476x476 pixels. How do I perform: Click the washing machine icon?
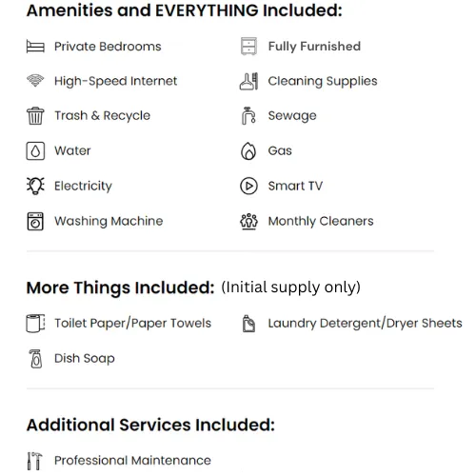(35, 221)
